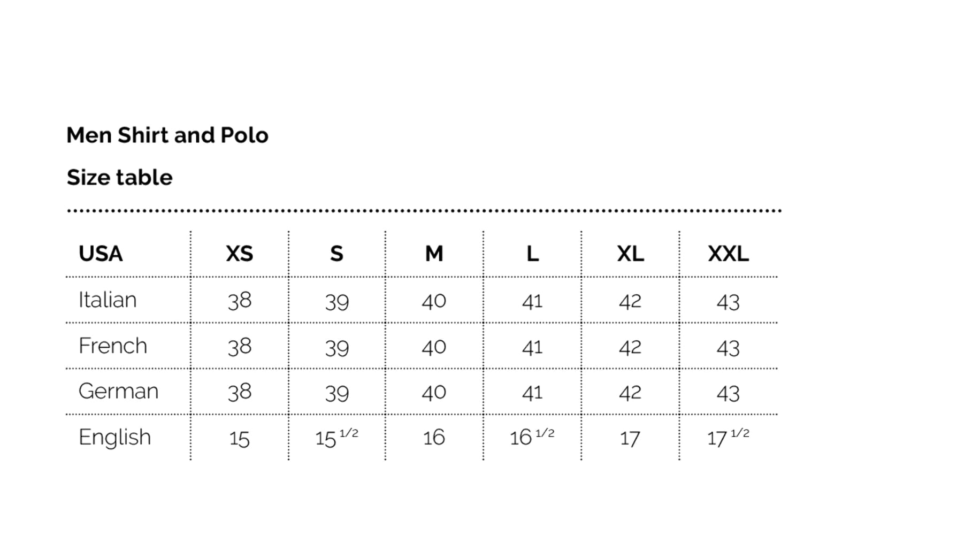Click the S size column header
The width and height of the screenshot is (980, 535).
336,254
